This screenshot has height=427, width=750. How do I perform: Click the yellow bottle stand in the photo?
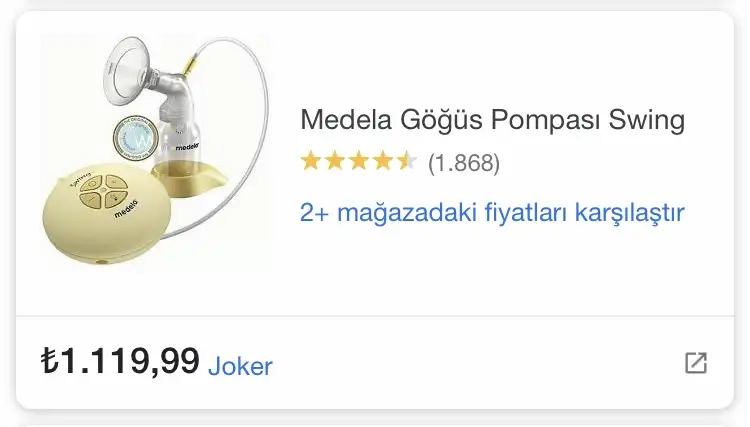point(190,176)
